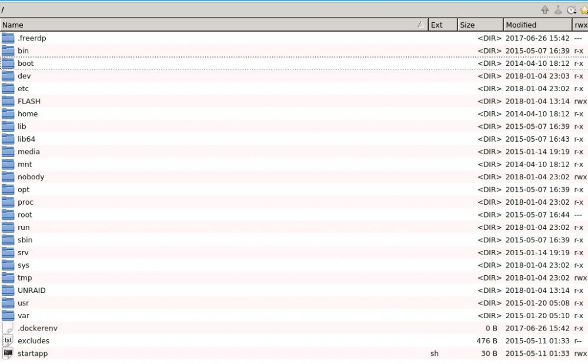
Task: Click the '476 B' size of excludes
Action: tap(487, 340)
